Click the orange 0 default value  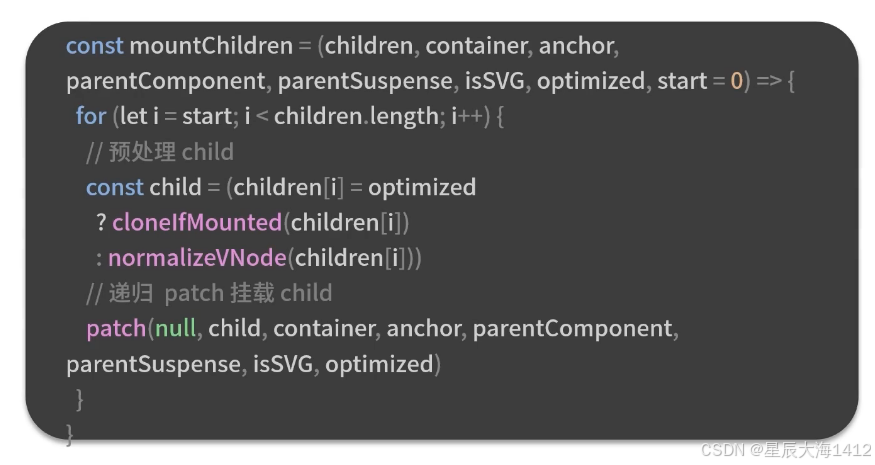(737, 82)
